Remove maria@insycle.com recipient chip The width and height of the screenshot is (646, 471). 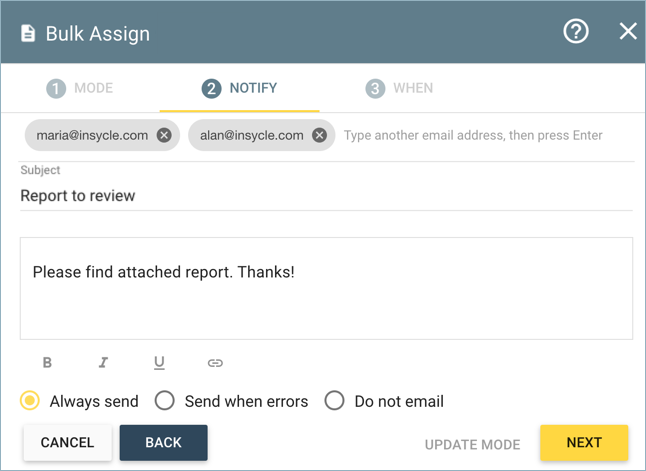[164, 135]
